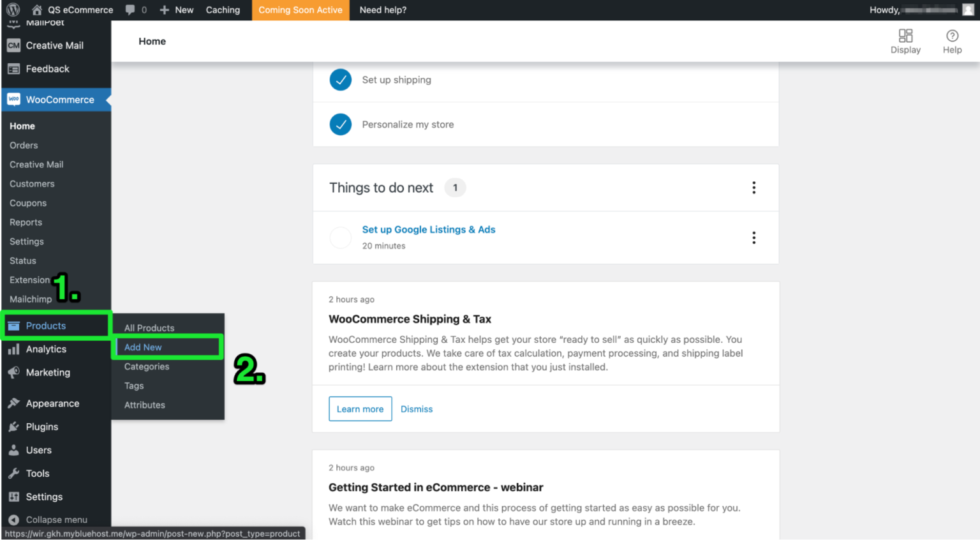Click the Help question-mark icon
980x540 pixels.
952,36
